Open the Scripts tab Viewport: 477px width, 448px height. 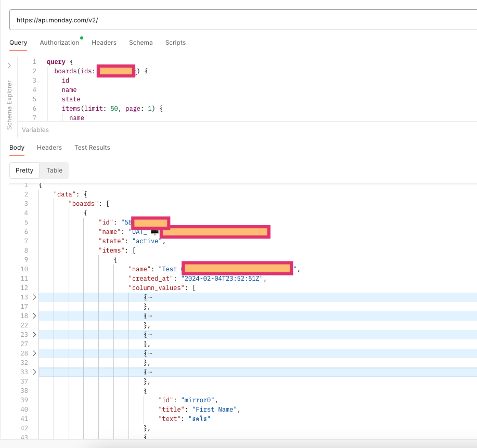175,43
